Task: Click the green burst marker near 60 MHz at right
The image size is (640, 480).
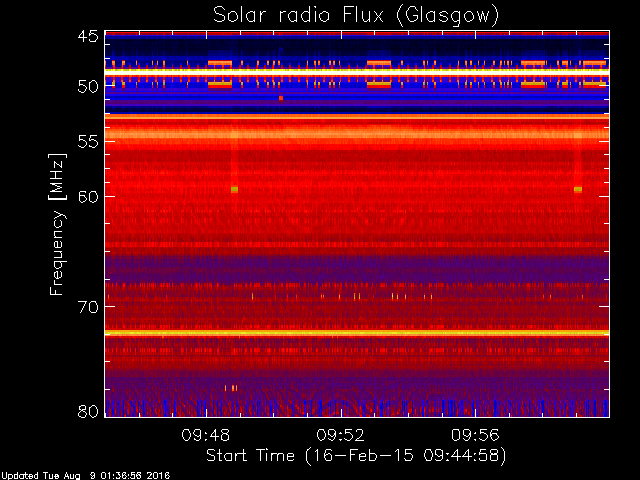Action: click(578, 189)
